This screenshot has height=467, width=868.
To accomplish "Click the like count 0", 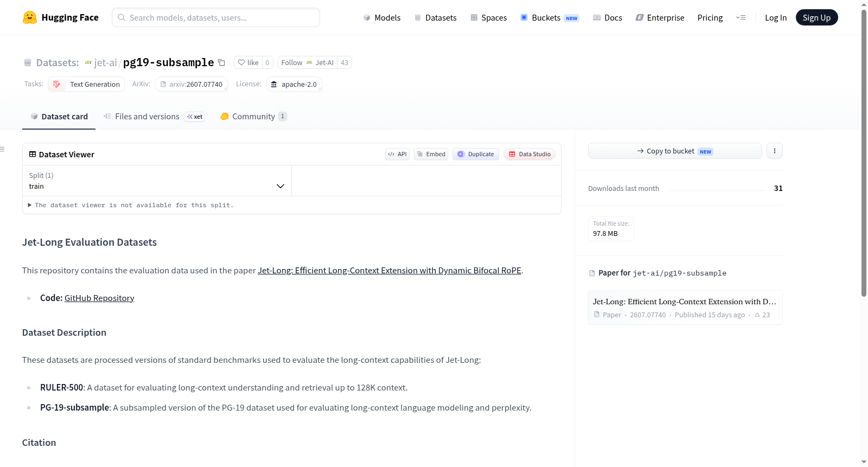I will click(x=267, y=62).
